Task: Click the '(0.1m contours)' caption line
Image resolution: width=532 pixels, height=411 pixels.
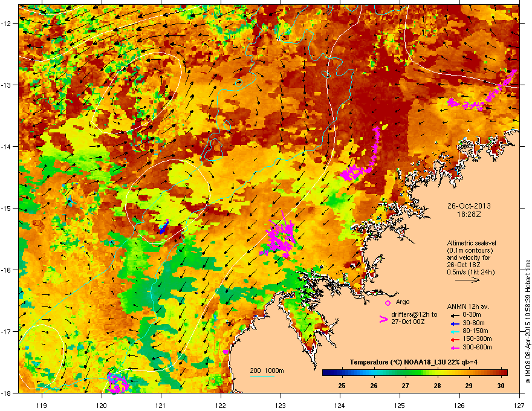Action: (x=470, y=251)
